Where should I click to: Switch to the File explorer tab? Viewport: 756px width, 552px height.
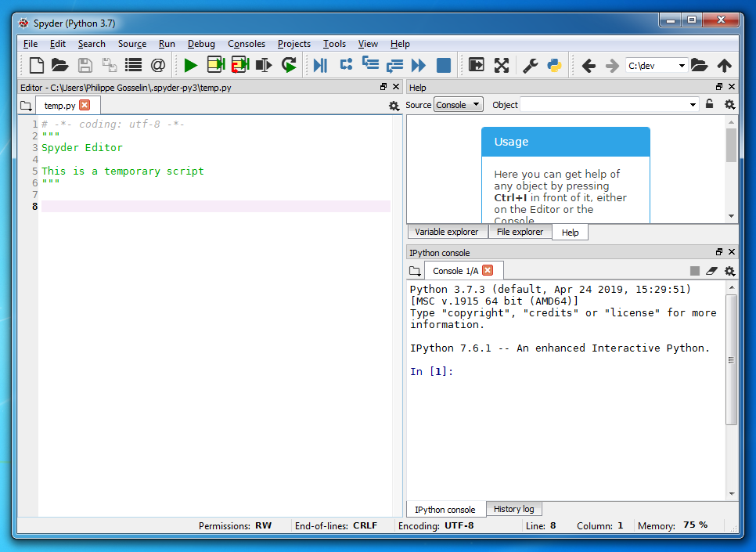coord(520,232)
